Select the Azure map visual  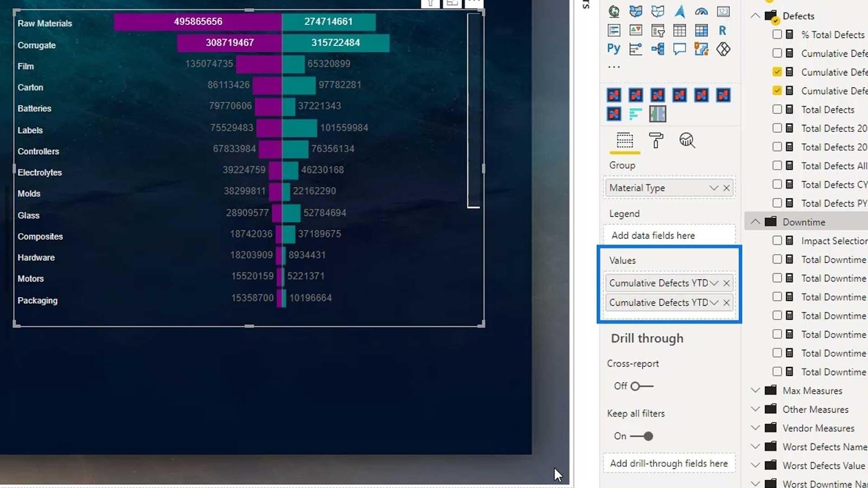[680, 11]
